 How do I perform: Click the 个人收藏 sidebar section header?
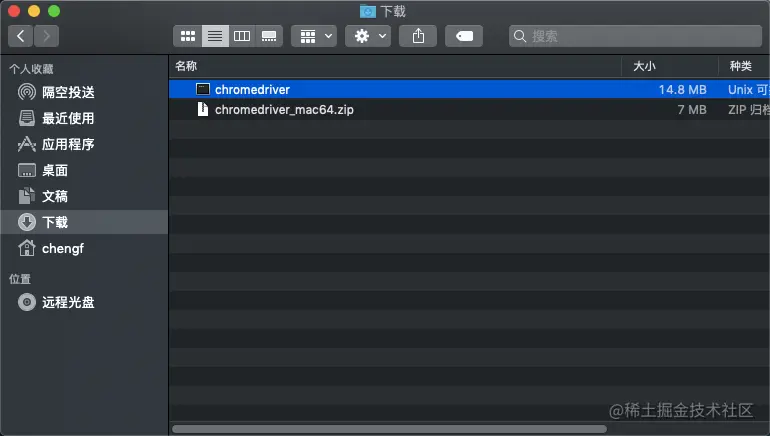31,69
